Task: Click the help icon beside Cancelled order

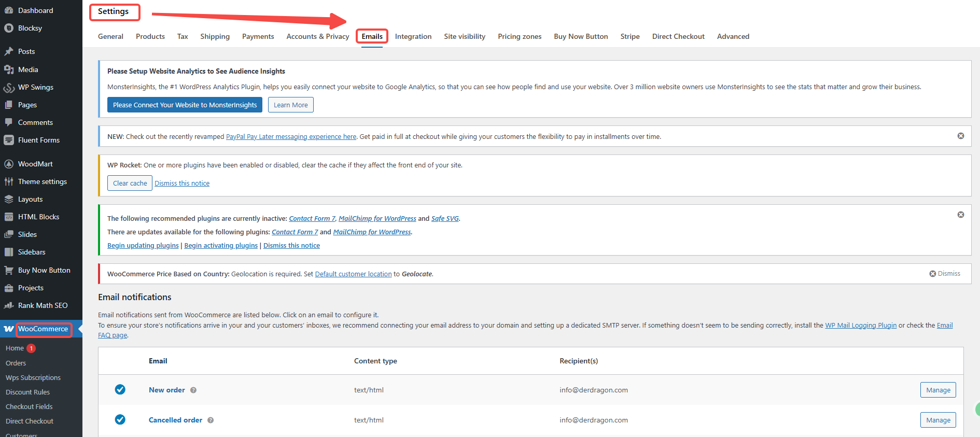Action: 211,420
